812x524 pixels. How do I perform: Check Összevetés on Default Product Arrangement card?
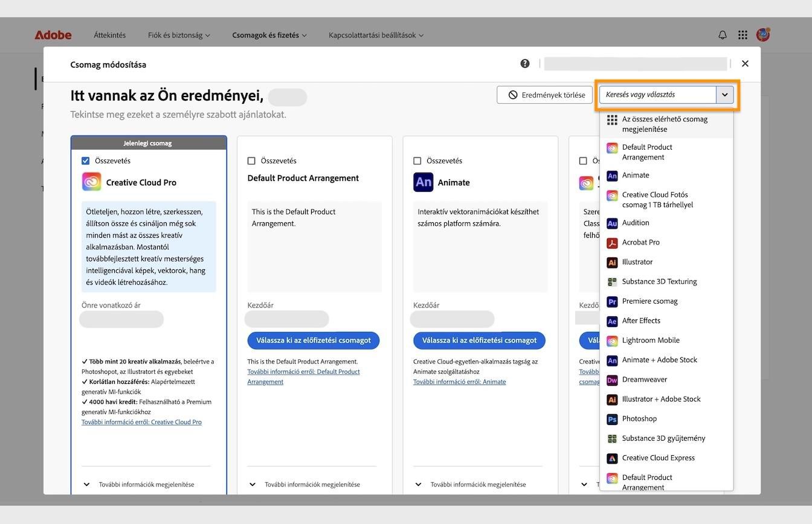coord(251,161)
